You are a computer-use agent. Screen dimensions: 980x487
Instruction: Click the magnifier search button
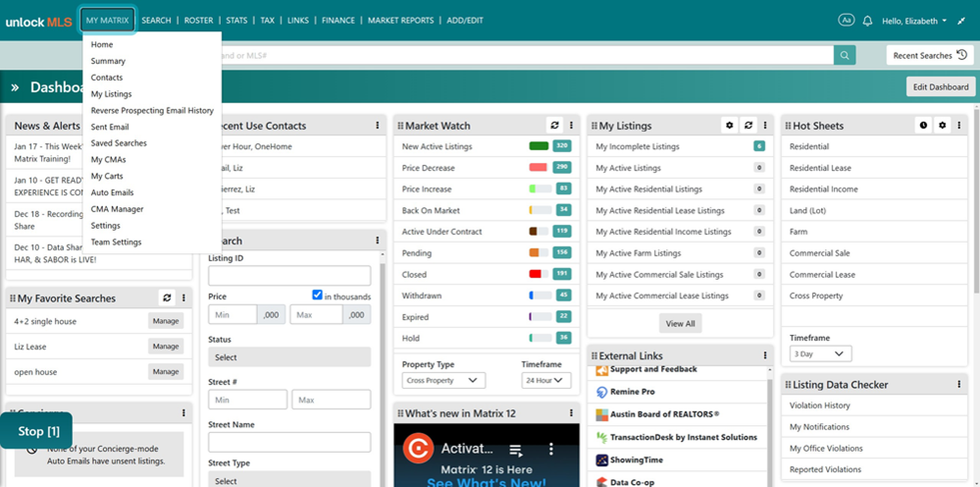tap(844, 55)
